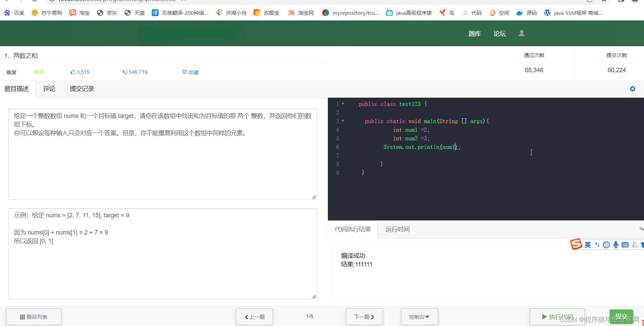
Task: Click the 结果:111111 output text
Action: click(356, 264)
